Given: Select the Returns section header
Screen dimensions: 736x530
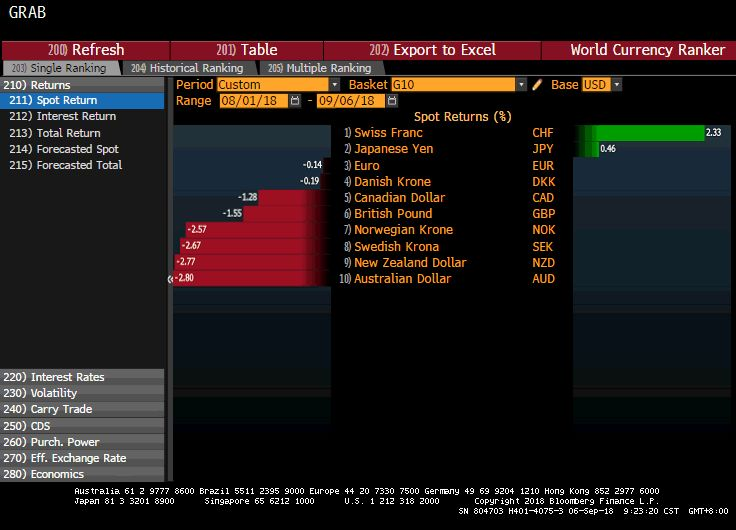Looking at the screenshot, I should (x=82, y=85).
